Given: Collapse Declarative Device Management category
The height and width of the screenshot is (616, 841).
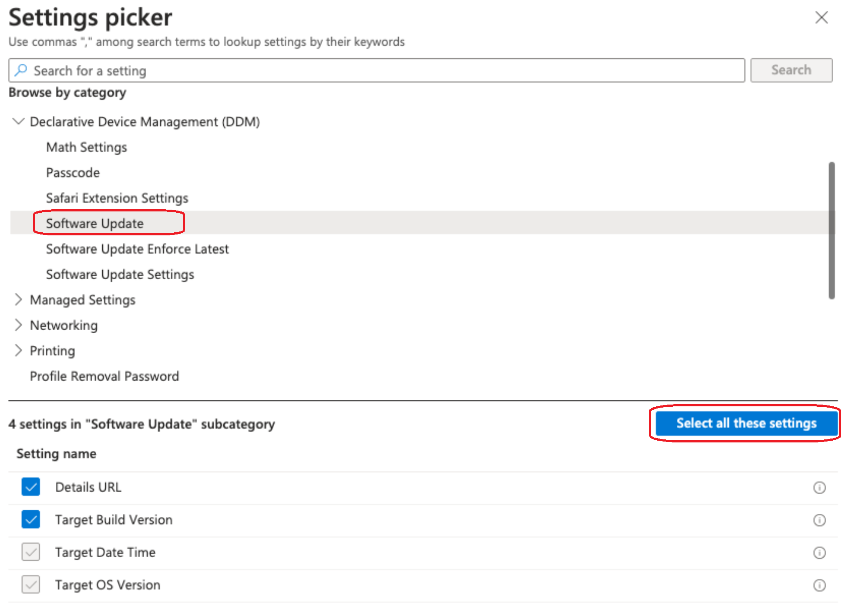Looking at the screenshot, I should 18,121.
